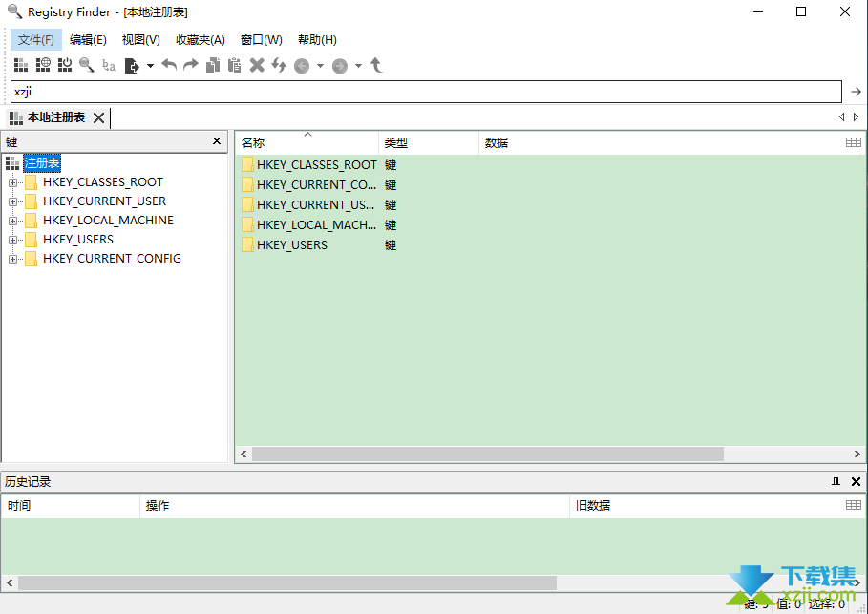Open the 窗口(W) menu
868x614 pixels.
point(262,40)
